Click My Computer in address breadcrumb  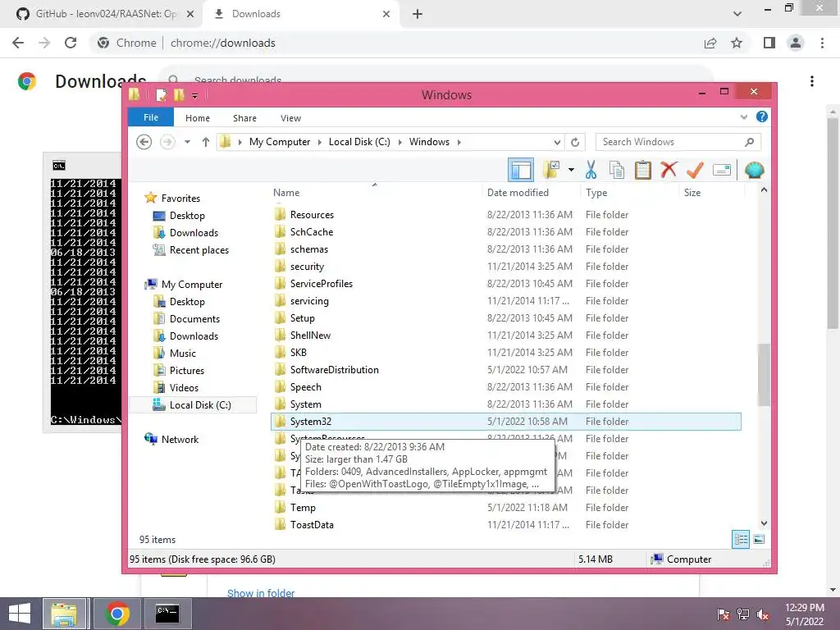[280, 142]
